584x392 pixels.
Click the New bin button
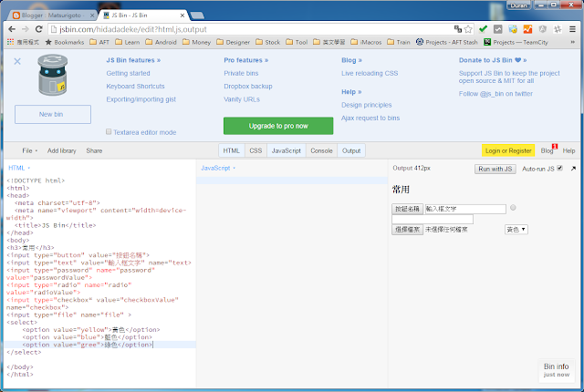point(53,114)
